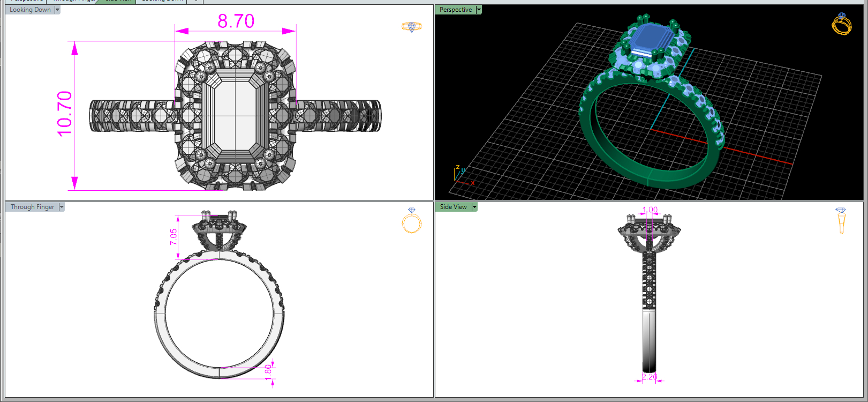Open the Looking Down viewport dropdown arrow
Screen dimensions: 868x402
coord(57,10)
